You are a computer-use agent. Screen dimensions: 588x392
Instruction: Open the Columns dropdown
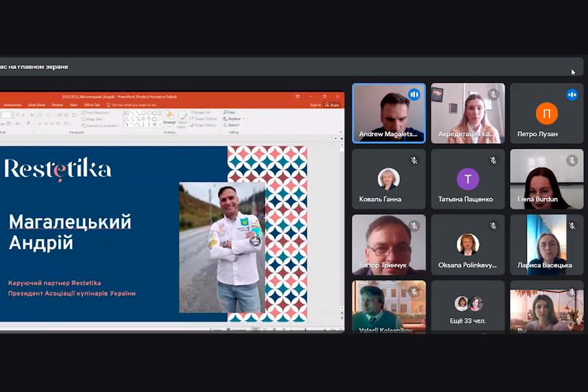[x=67, y=123]
